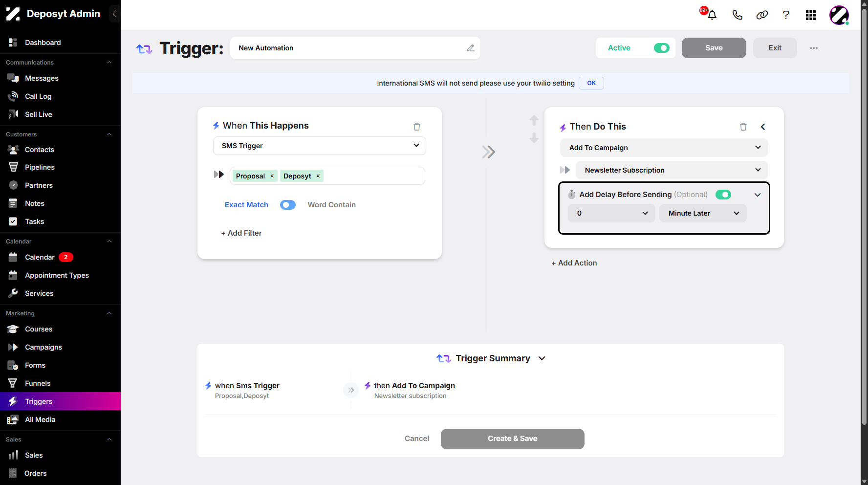The width and height of the screenshot is (868, 485).
Task: Click + Add Action link
Action: (x=574, y=263)
